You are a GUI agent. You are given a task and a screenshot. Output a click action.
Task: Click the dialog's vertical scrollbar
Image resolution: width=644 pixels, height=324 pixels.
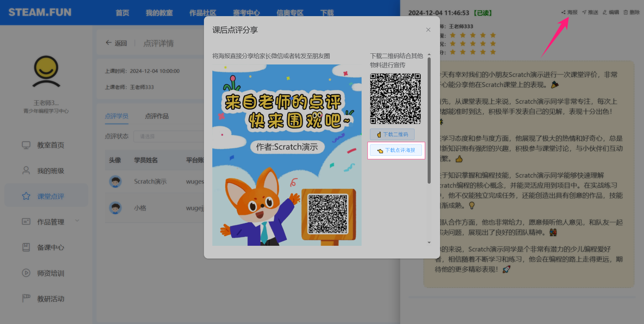[429, 121]
